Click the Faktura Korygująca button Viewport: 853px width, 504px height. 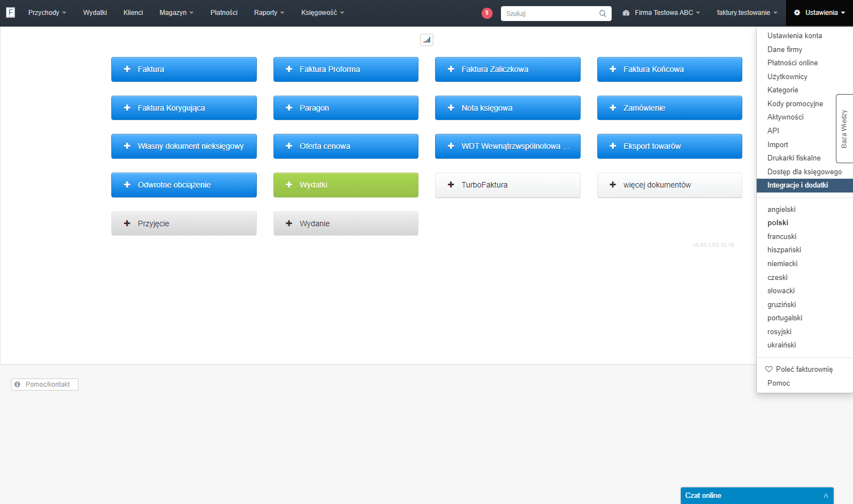tap(184, 108)
